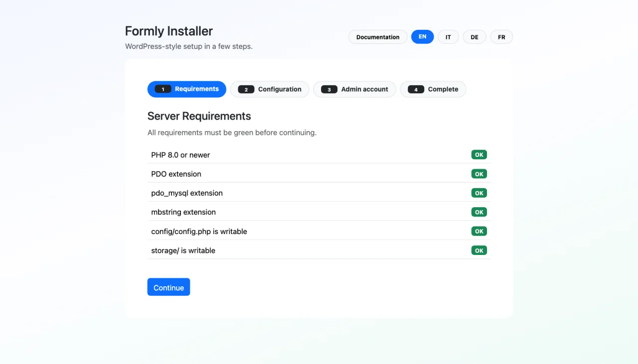Click the 'WordPress-style setup in a few steps.' subtitle

coord(188,46)
